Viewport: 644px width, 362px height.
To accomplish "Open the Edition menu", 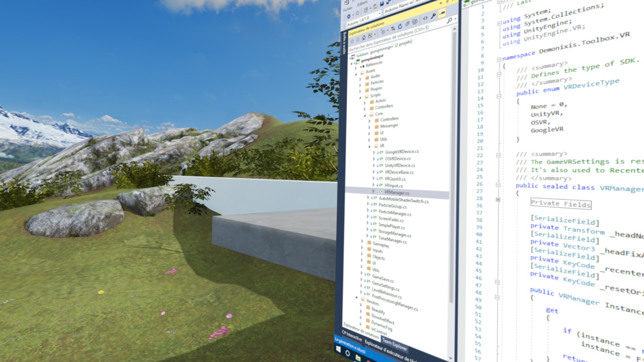I will pyautogui.click(x=362, y=4).
